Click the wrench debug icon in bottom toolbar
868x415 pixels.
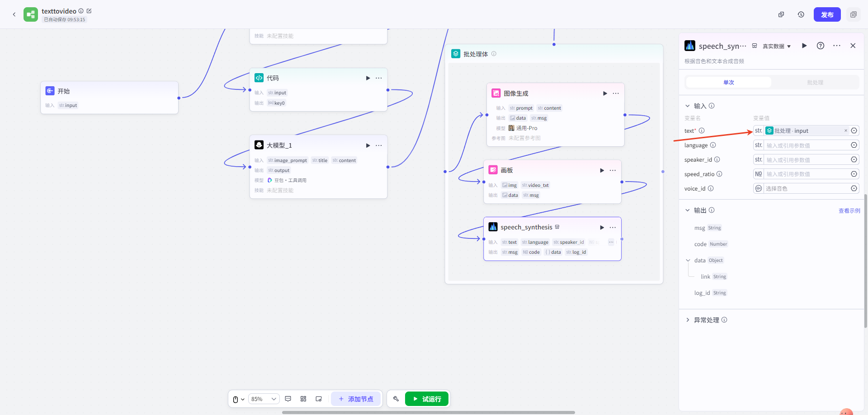[x=396, y=399]
